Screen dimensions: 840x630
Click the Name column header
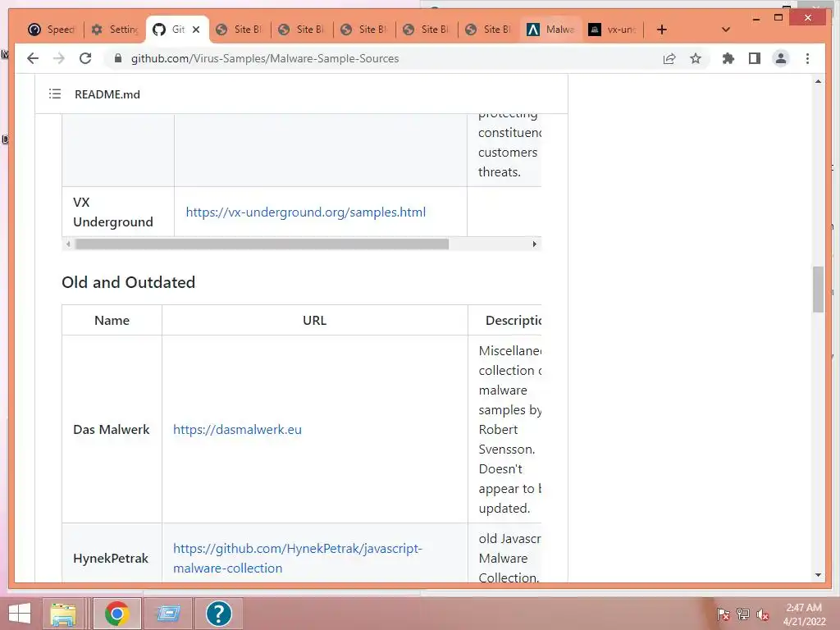coord(112,321)
